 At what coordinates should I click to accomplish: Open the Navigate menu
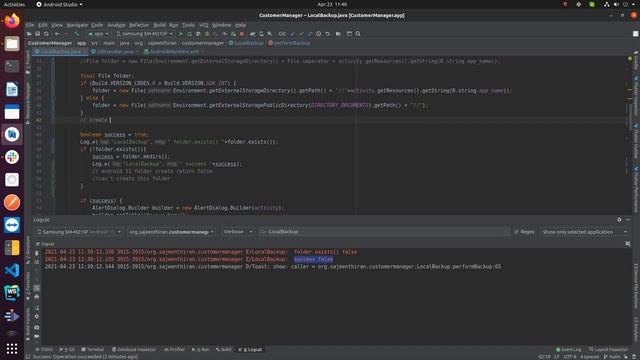77,25
